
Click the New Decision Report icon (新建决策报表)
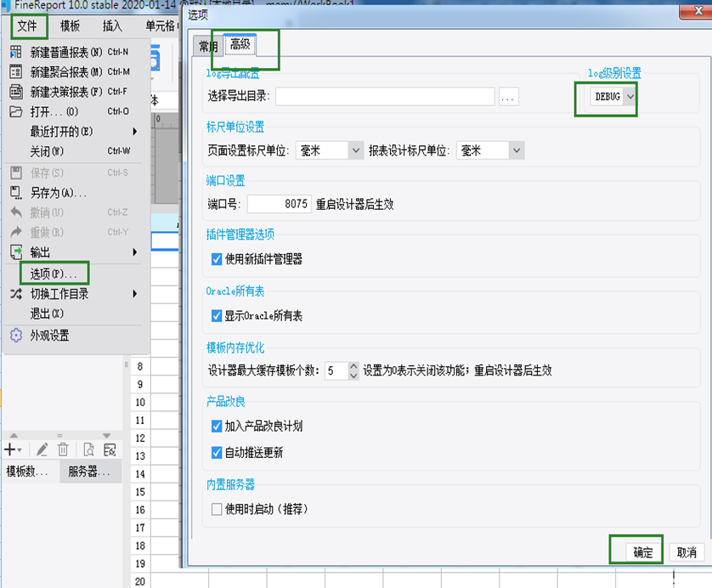coord(16,92)
